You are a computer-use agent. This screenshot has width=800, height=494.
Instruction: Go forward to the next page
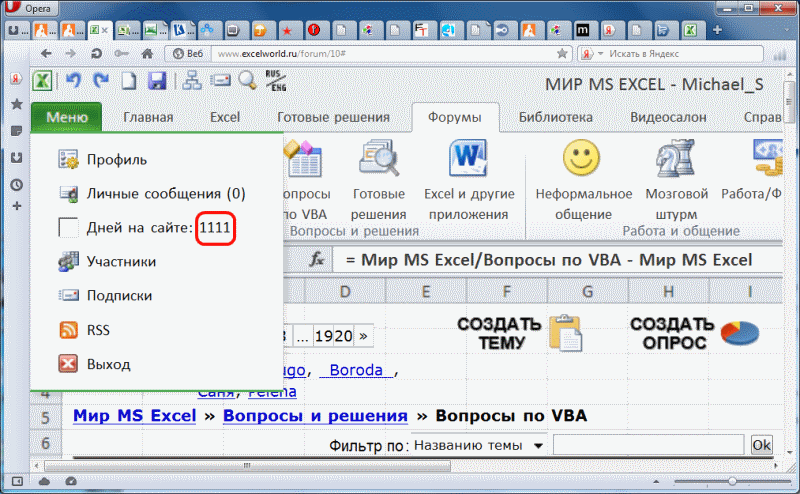click(x=70, y=54)
